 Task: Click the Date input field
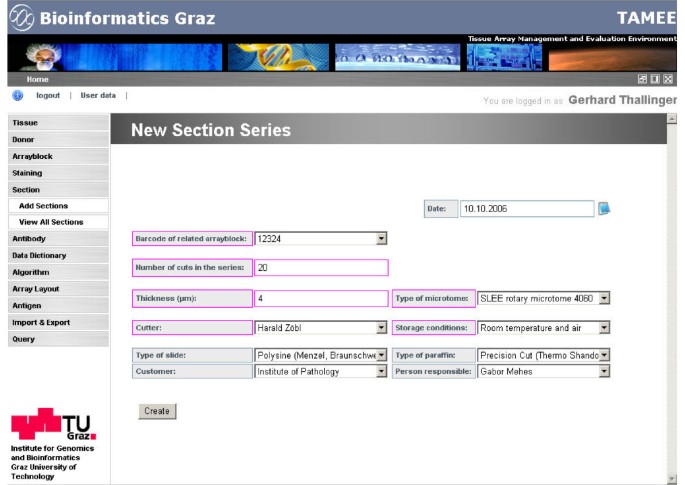click(x=527, y=208)
